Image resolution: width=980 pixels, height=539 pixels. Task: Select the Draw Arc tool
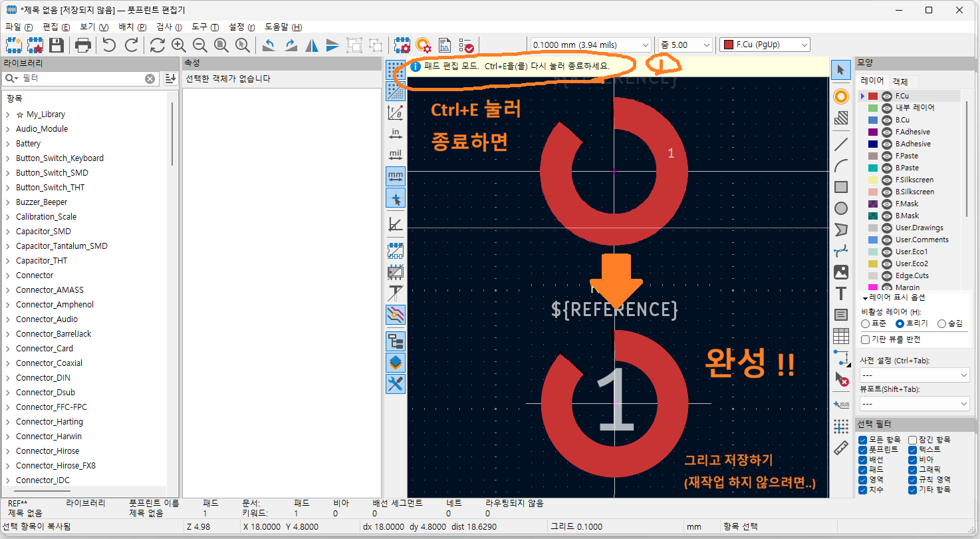point(841,166)
